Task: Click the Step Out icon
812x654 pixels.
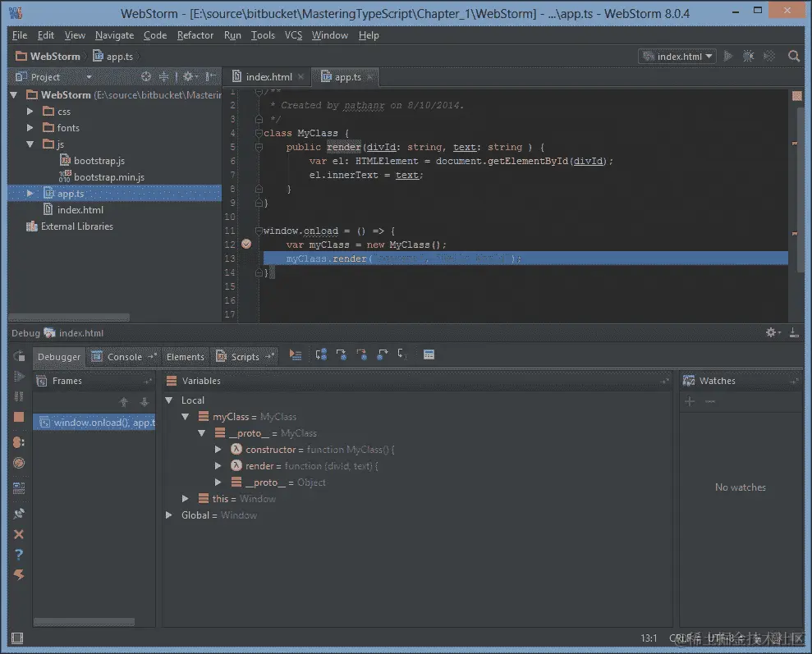Action: (382, 354)
